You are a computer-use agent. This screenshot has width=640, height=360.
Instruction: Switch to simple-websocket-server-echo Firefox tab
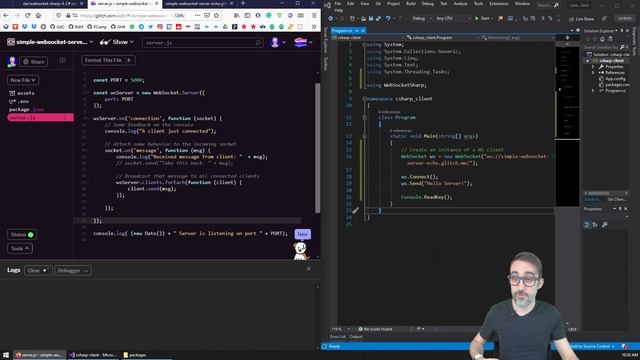tap(199, 3)
